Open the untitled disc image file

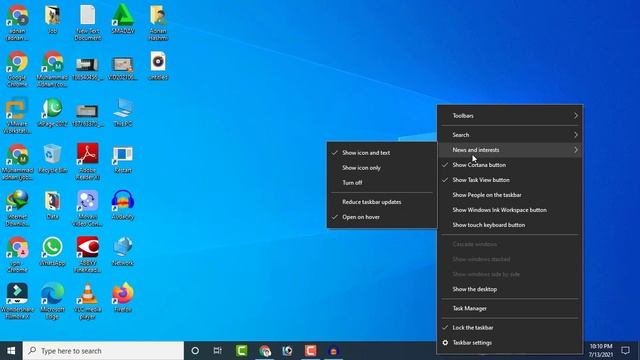pyautogui.click(x=158, y=65)
